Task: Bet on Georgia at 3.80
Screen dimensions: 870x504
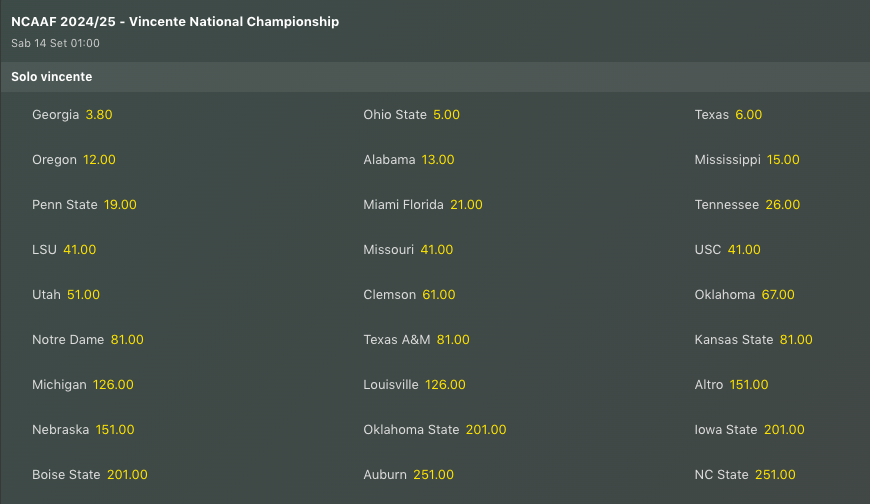Action: tap(99, 115)
